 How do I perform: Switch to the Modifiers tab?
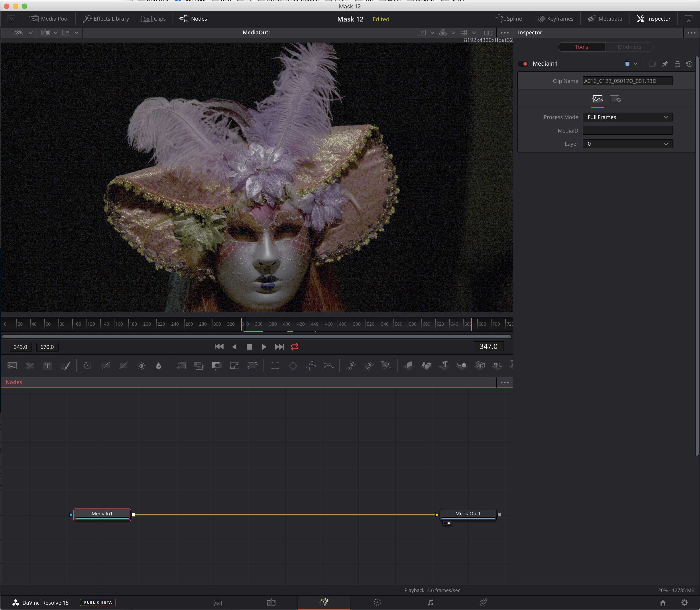(x=629, y=47)
